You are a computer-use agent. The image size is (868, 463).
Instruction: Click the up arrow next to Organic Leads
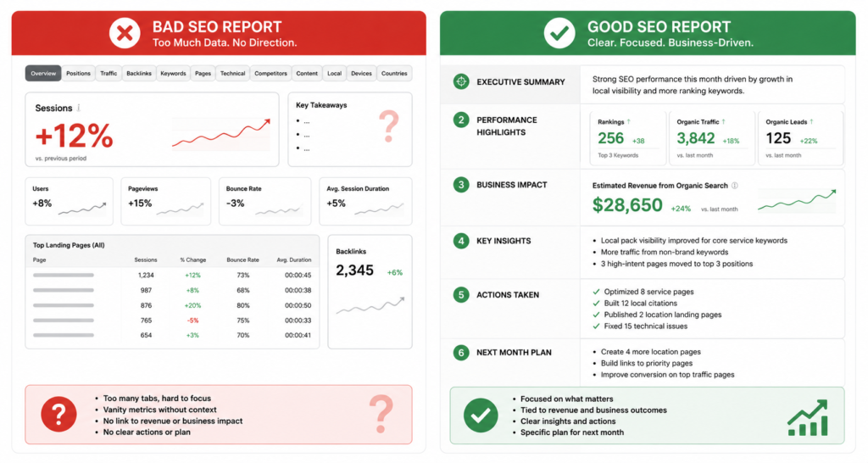tap(811, 121)
